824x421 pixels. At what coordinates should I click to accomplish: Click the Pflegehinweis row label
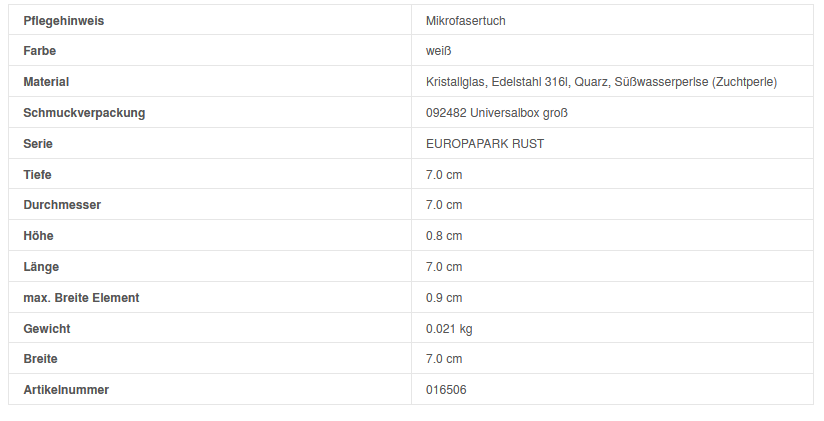coord(64,20)
